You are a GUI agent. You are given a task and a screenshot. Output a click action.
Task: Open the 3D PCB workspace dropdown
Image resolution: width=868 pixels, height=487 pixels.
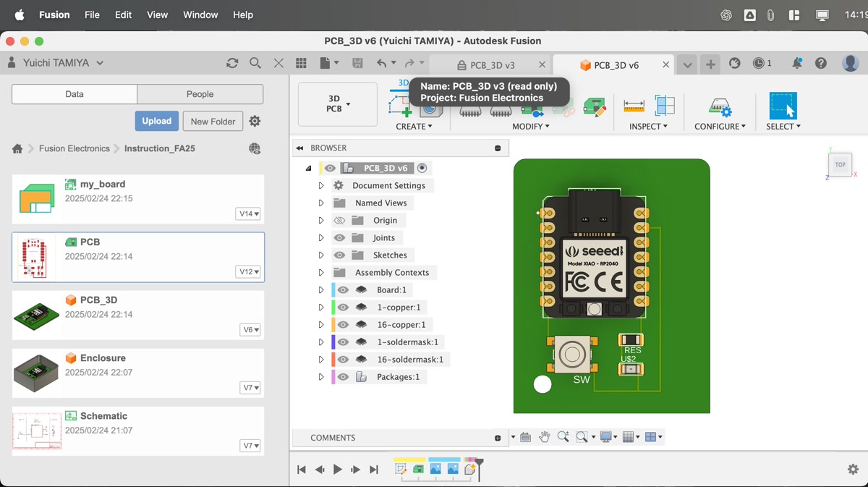[338, 104]
